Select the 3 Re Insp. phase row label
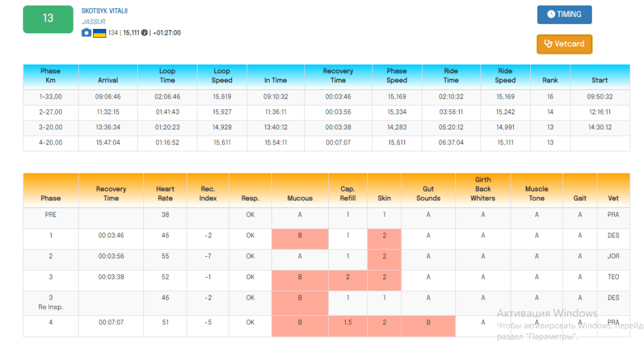 [x=51, y=302]
